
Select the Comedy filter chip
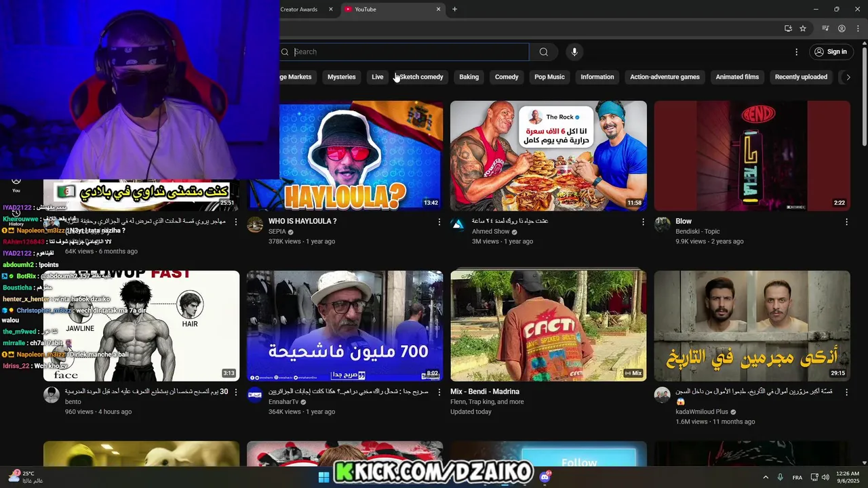pos(507,77)
